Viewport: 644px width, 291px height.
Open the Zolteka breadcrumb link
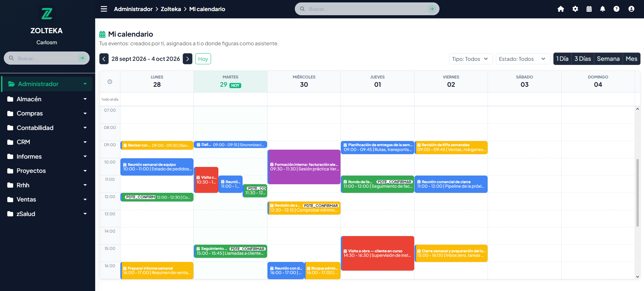click(171, 9)
